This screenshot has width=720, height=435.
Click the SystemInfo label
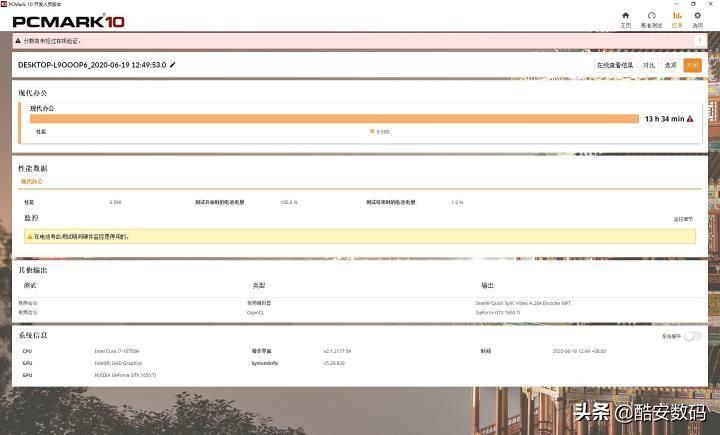(x=264, y=363)
